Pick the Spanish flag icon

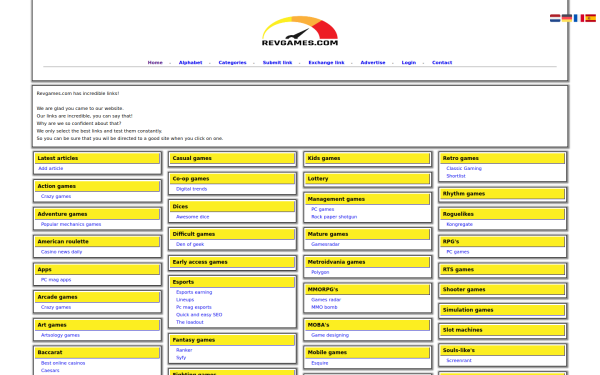[x=590, y=18]
